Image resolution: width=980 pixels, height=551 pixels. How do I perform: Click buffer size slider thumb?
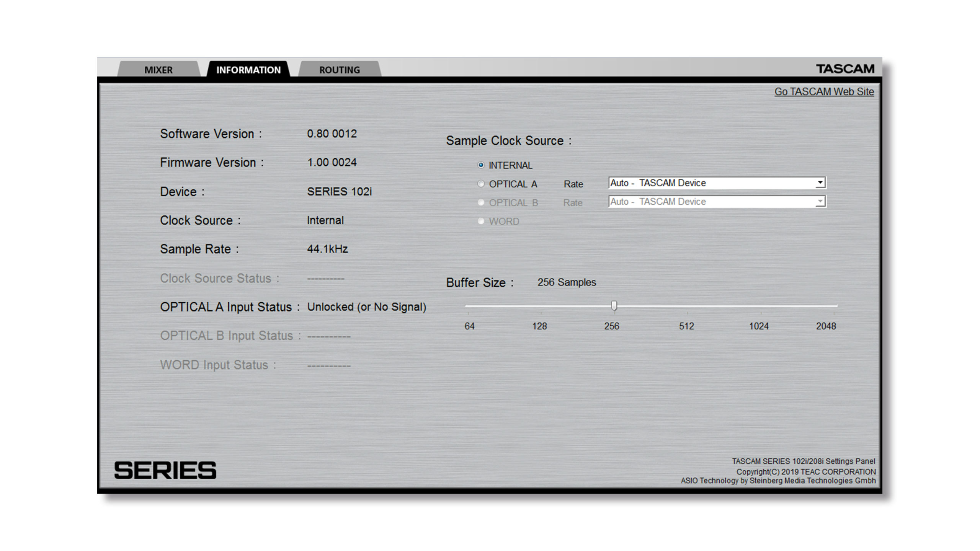(614, 306)
